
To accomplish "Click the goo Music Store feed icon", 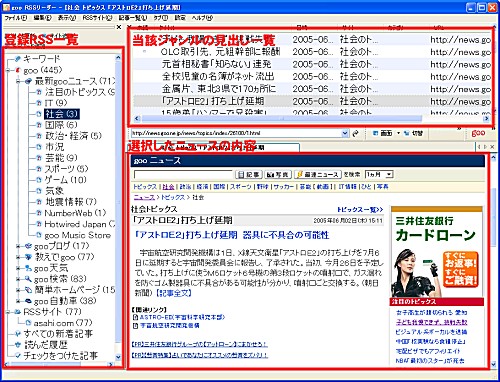I will click(39, 235).
